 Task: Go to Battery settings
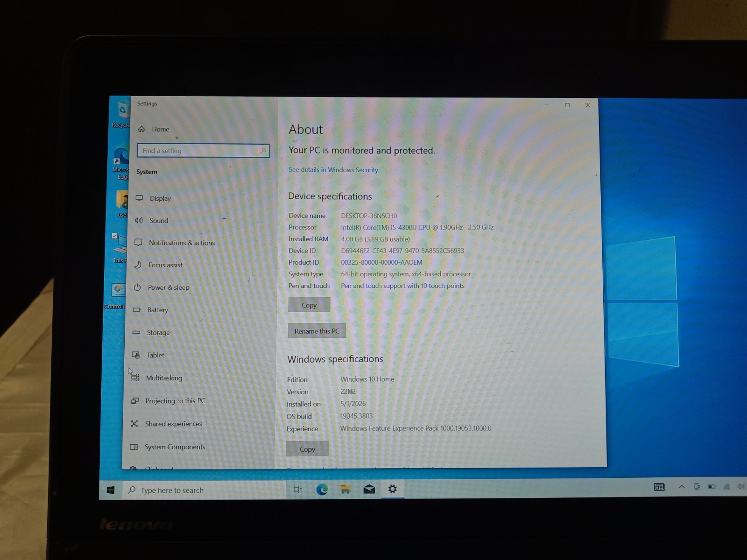tap(157, 310)
